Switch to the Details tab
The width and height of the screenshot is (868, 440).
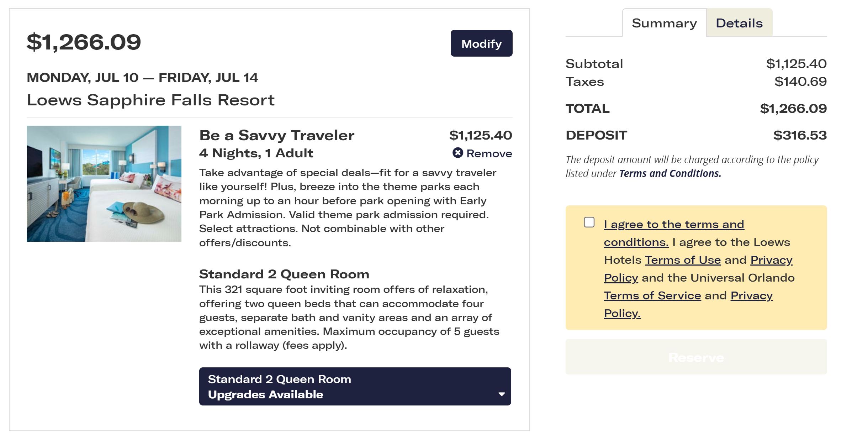739,23
